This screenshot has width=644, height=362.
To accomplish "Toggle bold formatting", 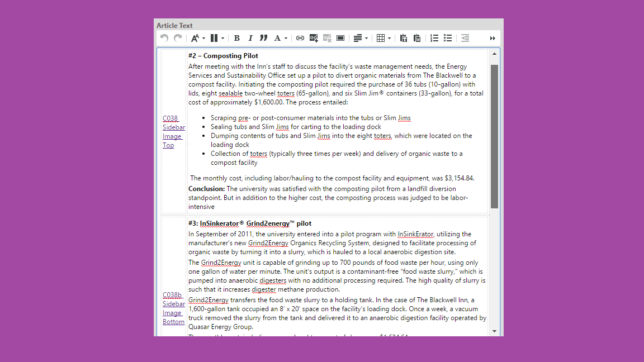I will (236, 38).
